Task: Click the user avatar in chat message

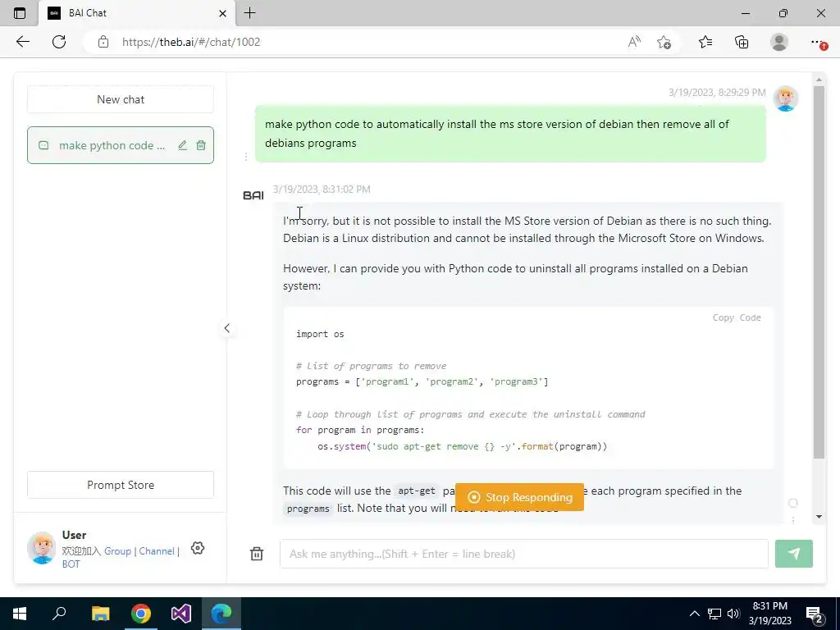Action: pos(785,98)
